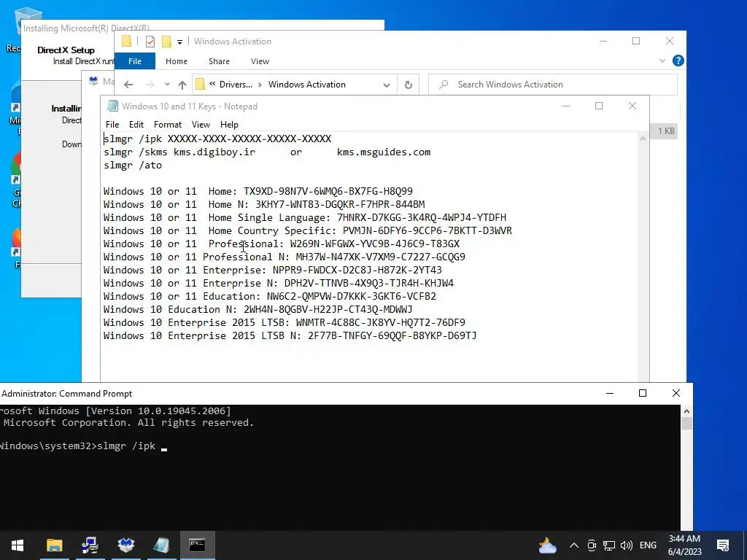Click the Search Windows Activation field
The height and width of the screenshot is (560, 747).
point(553,85)
